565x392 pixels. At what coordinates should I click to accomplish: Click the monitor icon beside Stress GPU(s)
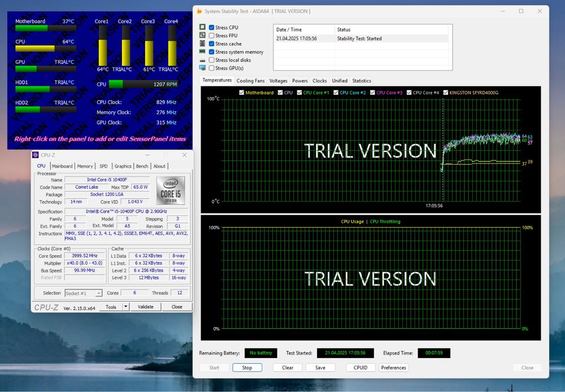point(202,68)
